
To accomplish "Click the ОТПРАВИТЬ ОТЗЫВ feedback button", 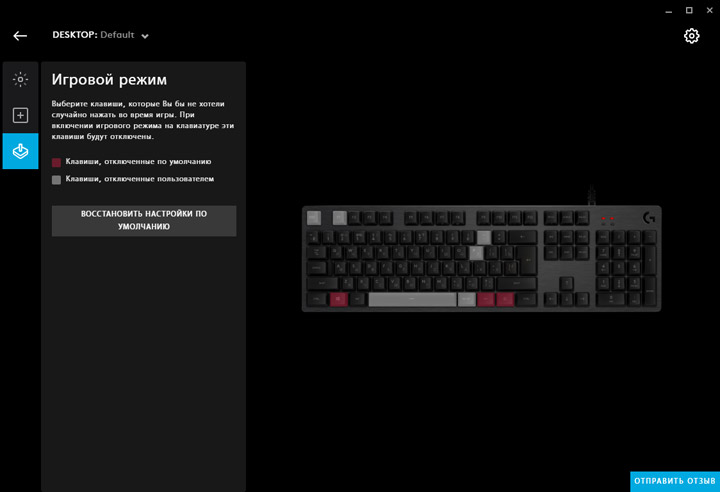I will 675,481.
